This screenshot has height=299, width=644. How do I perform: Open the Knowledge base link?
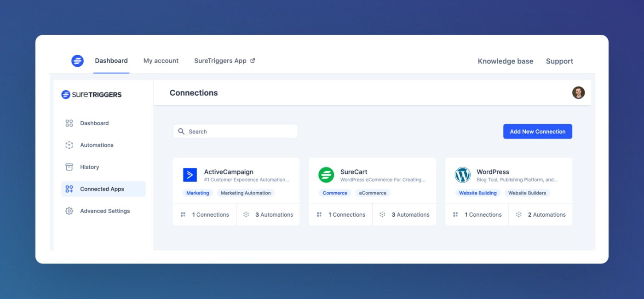click(x=506, y=61)
